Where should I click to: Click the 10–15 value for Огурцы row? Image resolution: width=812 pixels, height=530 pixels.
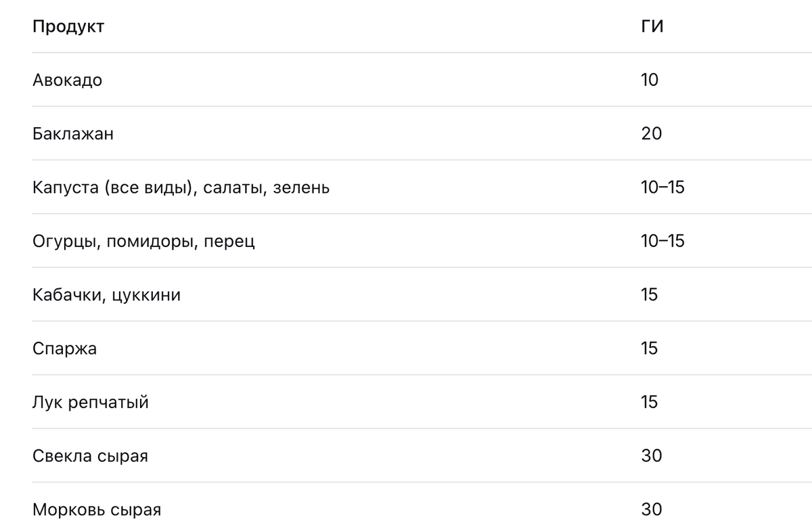tap(662, 240)
